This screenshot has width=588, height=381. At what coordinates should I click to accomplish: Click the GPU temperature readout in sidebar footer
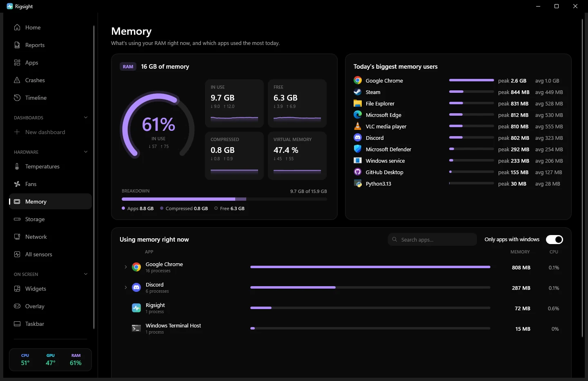[x=51, y=359]
